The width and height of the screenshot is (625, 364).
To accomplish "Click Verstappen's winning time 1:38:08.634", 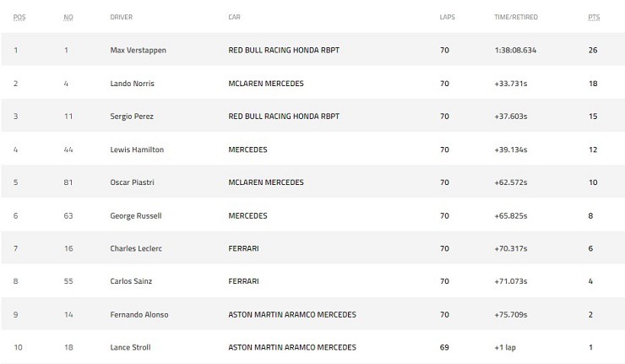I will [x=515, y=50].
